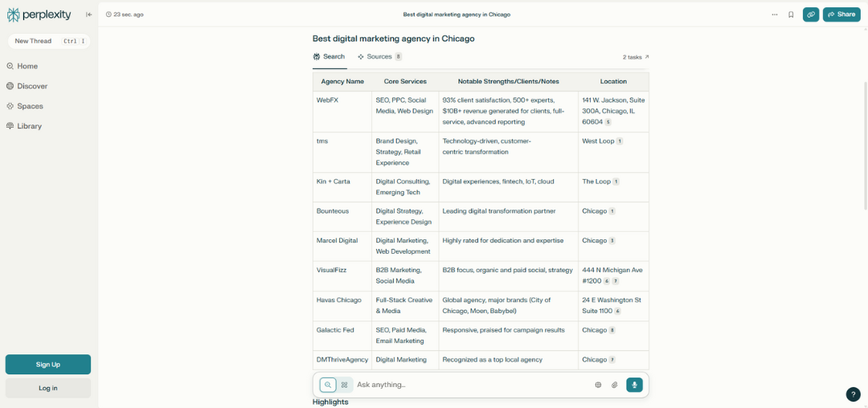Open the three-dot more options menu
This screenshot has width=868, height=408.
(775, 14)
